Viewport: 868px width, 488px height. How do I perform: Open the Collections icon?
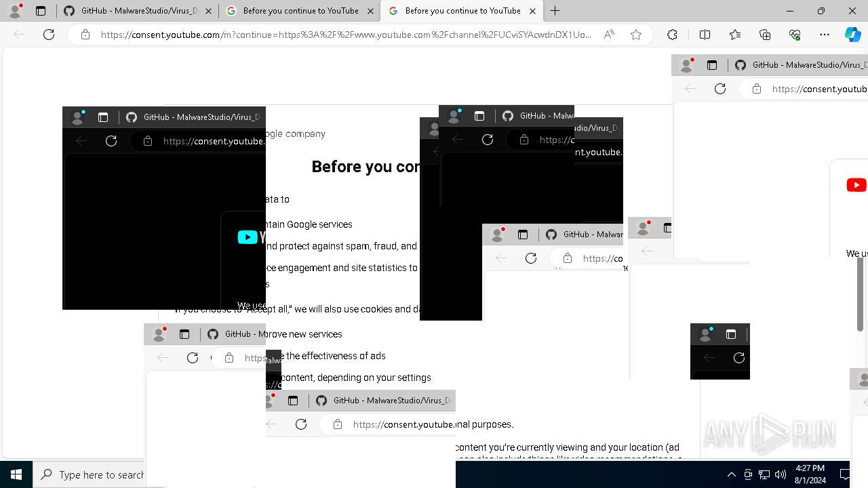(765, 35)
